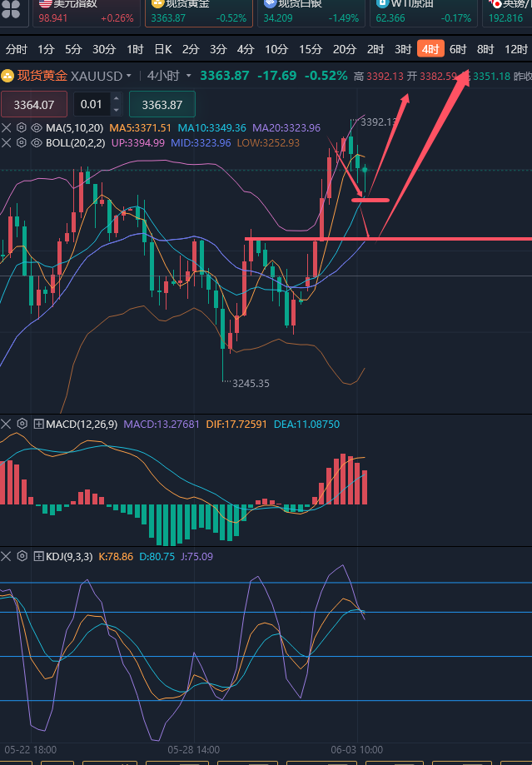Click the red 3364.07 sell button
The image size is (532, 765).
[x=33, y=104]
